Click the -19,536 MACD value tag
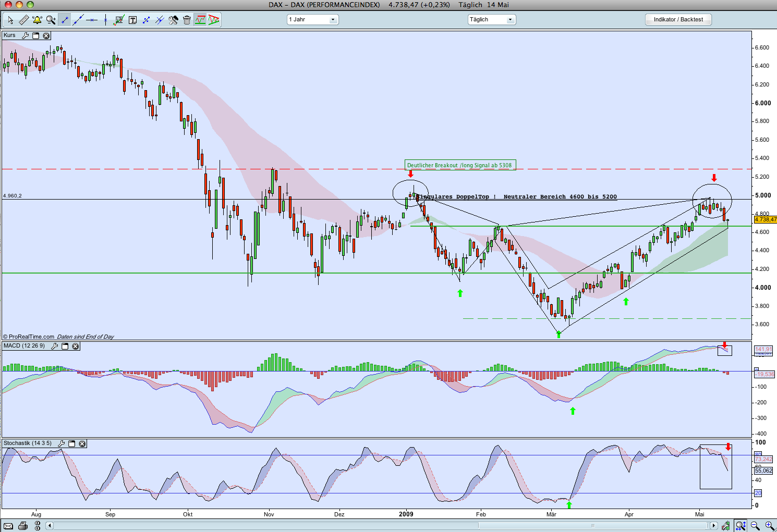 [x=765, y=374]
